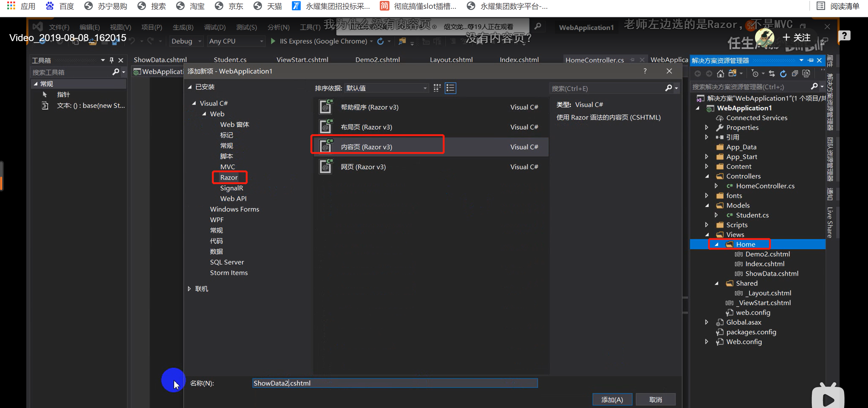The width and height of the screenshot is (868, 408).
Task: Click the Solution Explorer sync icon
Action: pos(772,73)
